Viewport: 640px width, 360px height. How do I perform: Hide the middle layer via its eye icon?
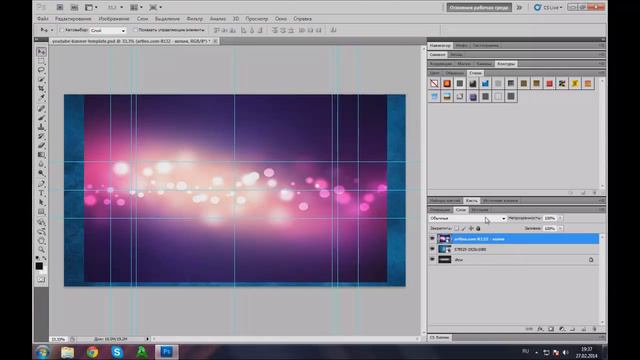432,249
